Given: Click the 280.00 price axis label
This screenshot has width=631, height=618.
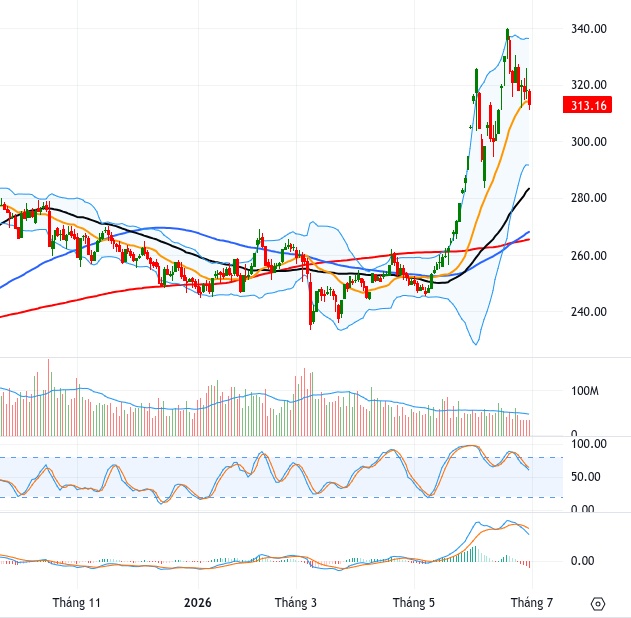Looking at the screenshot, I should pos(589,198).
